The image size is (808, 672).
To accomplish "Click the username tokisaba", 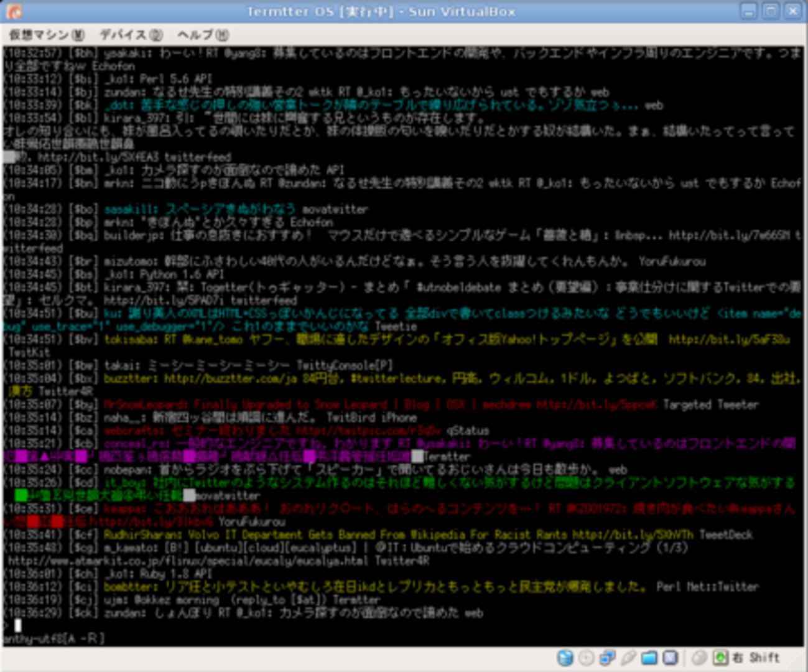I will 129,339.
